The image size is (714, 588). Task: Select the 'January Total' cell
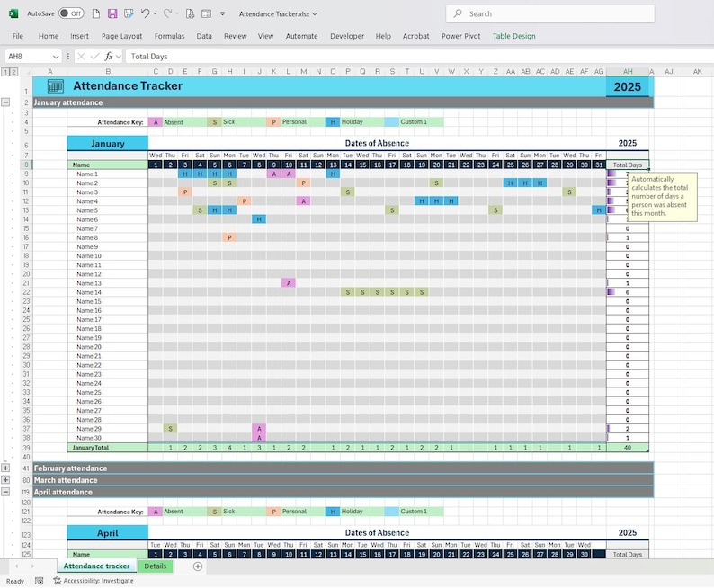point(108,448)
